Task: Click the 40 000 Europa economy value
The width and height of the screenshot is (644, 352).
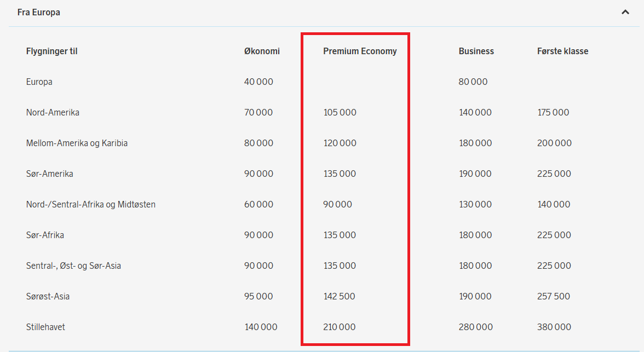Action: (x=258, y=82)
